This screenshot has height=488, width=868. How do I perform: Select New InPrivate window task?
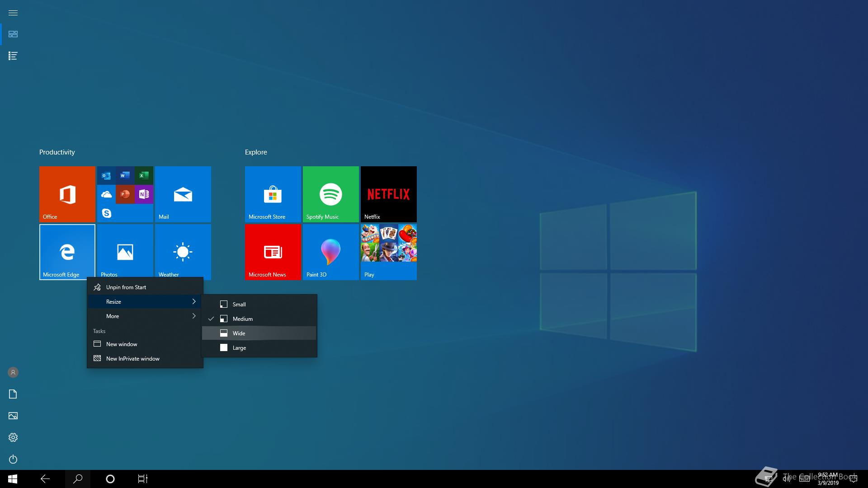tap(145, 359)
